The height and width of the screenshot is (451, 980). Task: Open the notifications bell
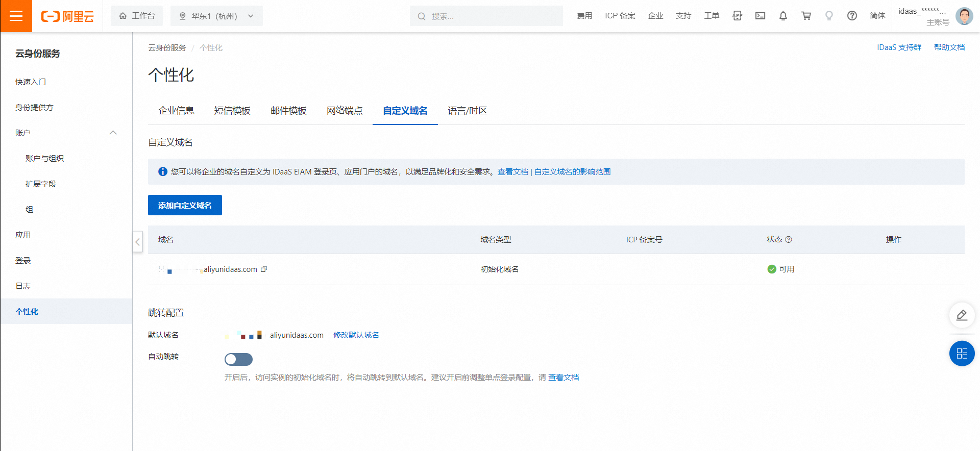coord(783,16)
